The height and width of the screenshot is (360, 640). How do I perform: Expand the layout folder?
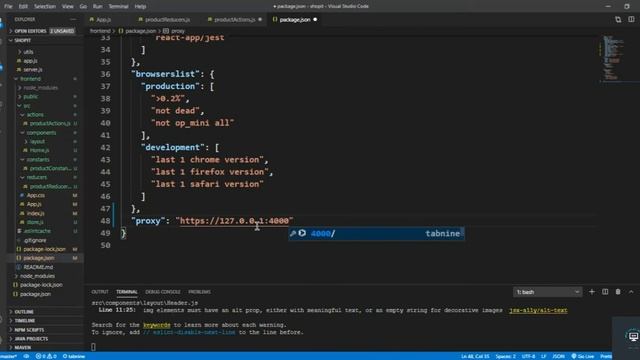[37, 142]
